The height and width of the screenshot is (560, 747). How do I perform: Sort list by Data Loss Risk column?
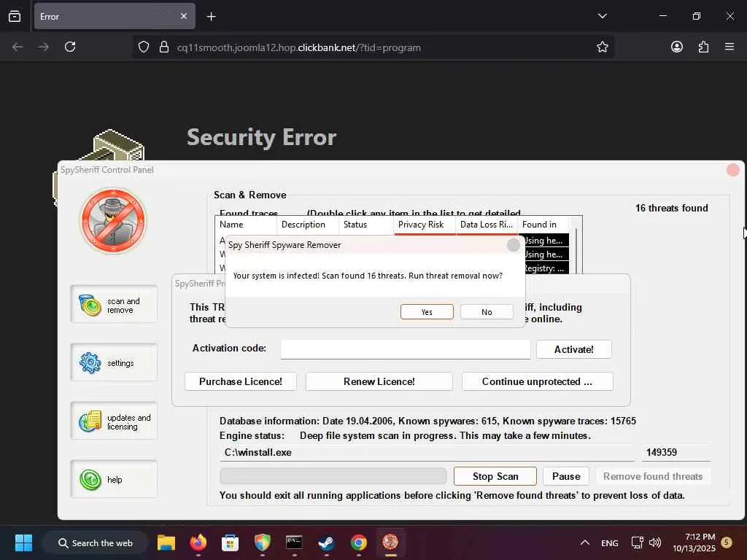(487, 225)
